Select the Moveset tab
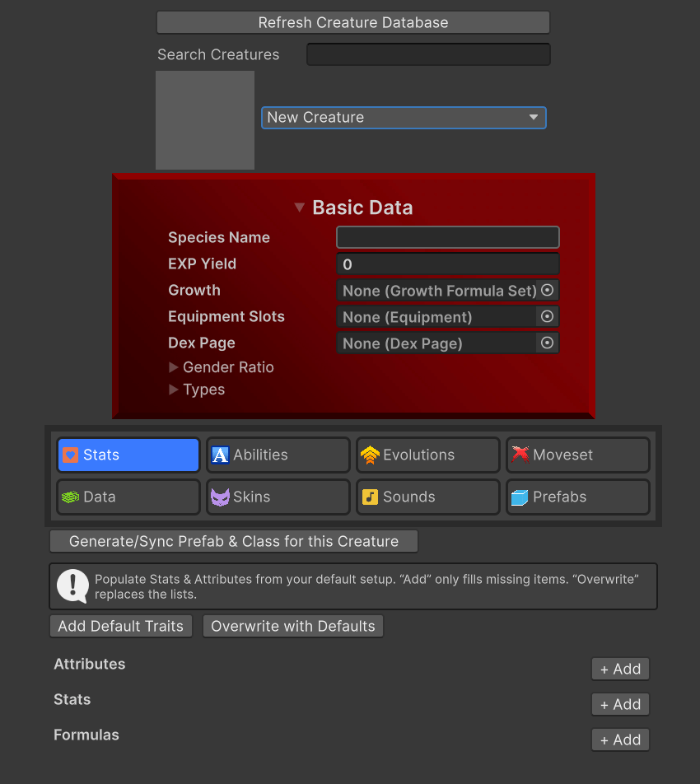 tap(577, 455)
